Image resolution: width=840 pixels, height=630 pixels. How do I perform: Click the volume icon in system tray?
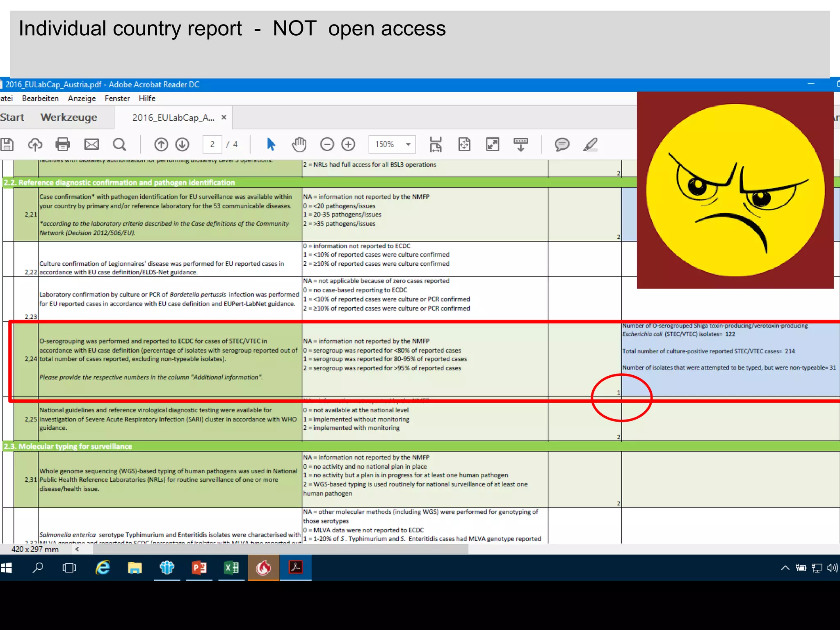[x=832, y=568]
